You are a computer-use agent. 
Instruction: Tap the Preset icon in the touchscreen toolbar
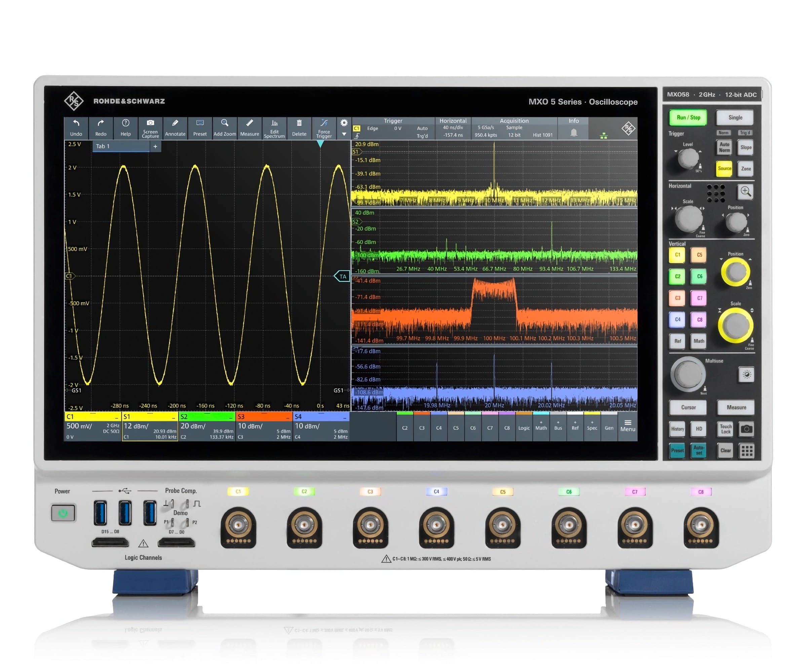(x=200, y=128)
